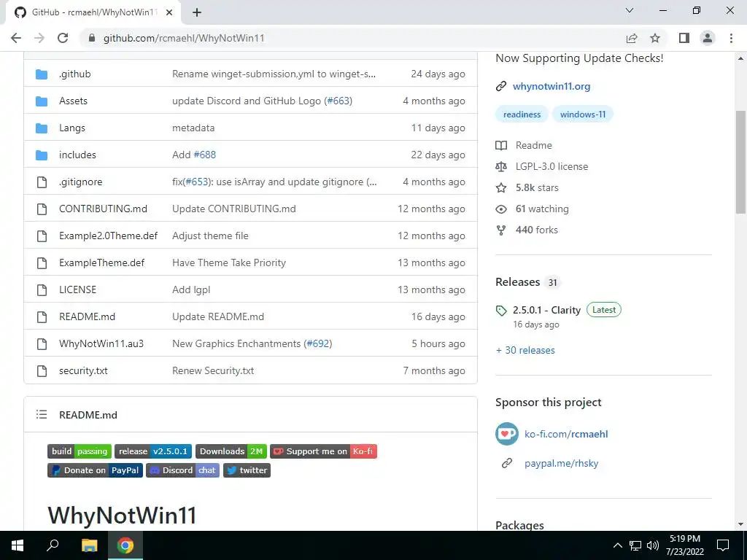
Task: Click the fork icon next to 440 forks
Action: pos(500,230)
